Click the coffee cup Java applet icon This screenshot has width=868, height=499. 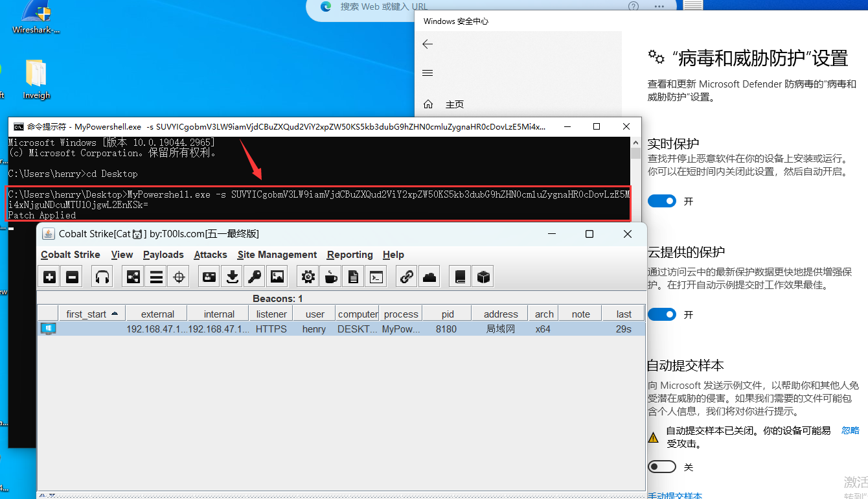point(331,277)
